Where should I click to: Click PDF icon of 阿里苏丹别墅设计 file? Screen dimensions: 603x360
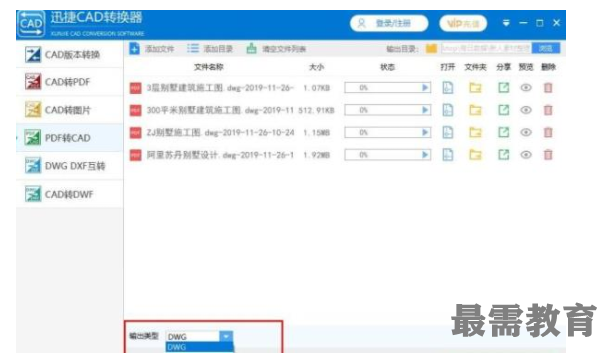[x=135, y=155]
